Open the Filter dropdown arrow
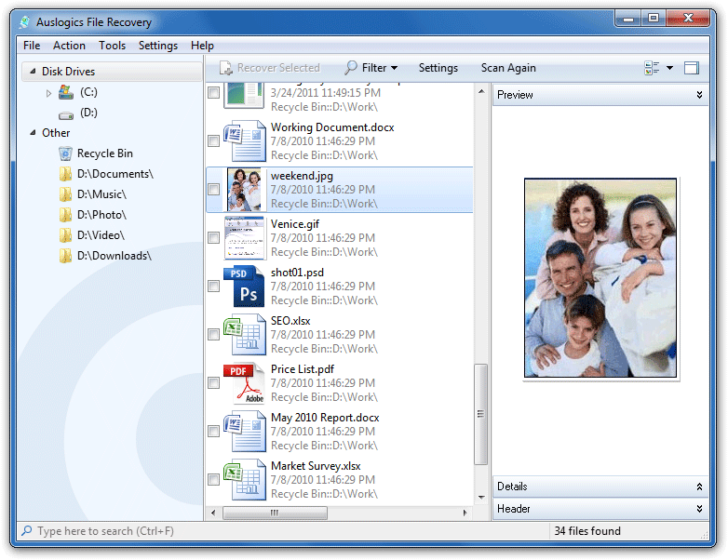The width and height of the screenshot is (728, 560). (394, 68)
